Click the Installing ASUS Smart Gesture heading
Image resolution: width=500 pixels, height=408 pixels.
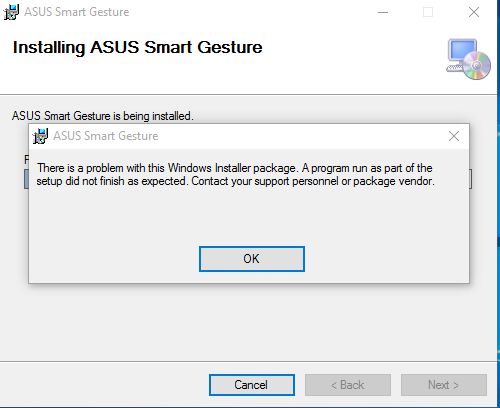pyautogui.click(x=137, y=47)
